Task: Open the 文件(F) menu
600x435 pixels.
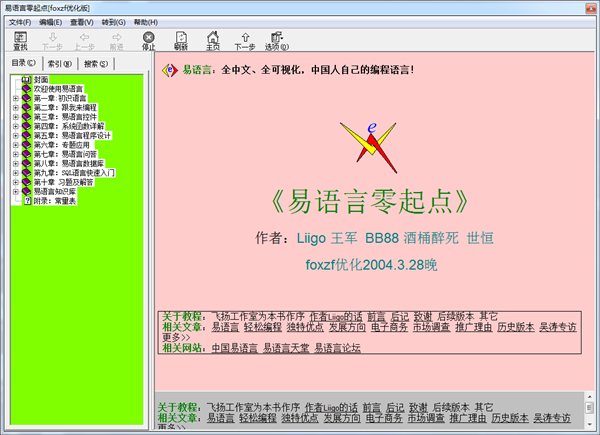Action: click(x=20, y=22)
